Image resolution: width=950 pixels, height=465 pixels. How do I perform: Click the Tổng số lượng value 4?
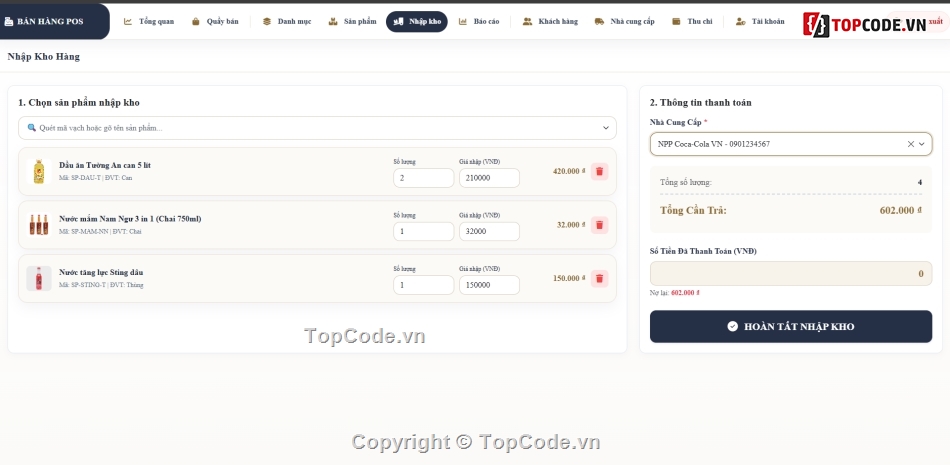[920, 182]
